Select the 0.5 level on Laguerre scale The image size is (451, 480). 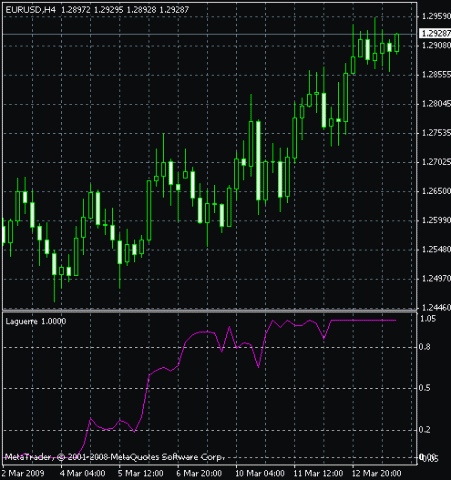point(424,388)
